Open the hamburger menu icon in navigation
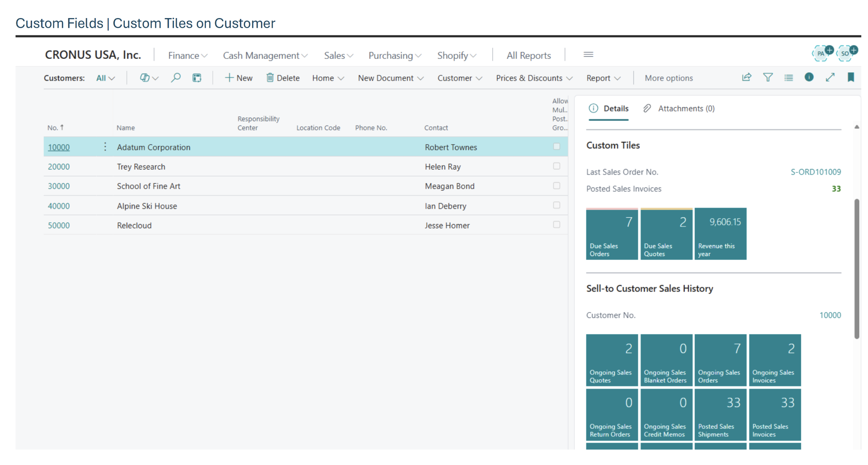The height and width of the screenshot is (465, 868). point(588,55)
